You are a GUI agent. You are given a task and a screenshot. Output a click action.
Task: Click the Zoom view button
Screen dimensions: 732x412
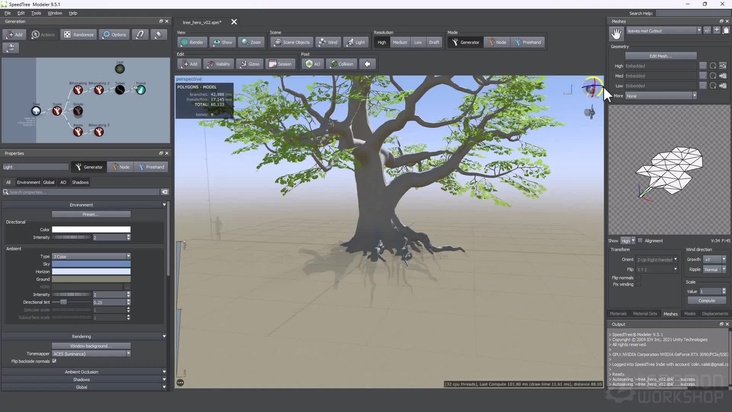pos(251,42)
